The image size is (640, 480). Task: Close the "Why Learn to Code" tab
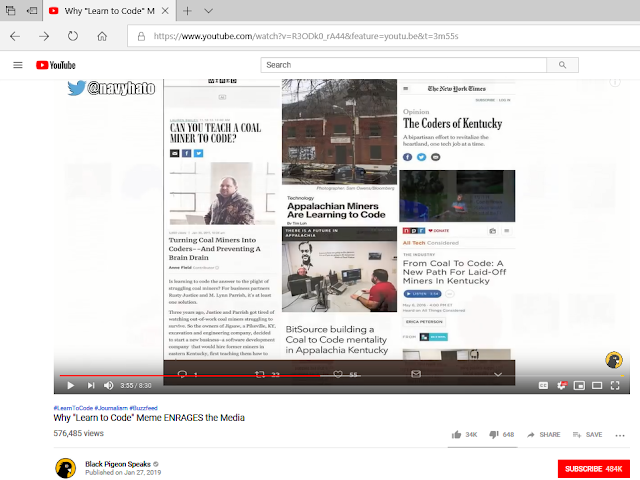pyautogui.click(x=165, y=11)
